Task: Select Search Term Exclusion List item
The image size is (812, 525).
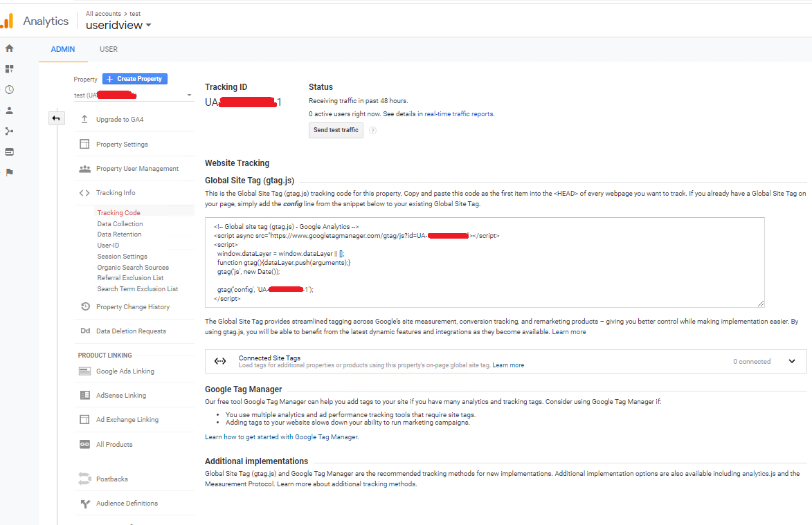Action: [x=138, y=289]
